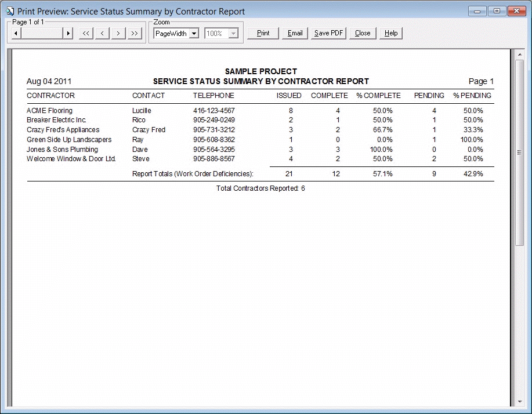Image resolution: width=532 pixels, height=414 pixels.
Task: Click the SAMPLE PROJECT report title
Action: tap(261, 71)
